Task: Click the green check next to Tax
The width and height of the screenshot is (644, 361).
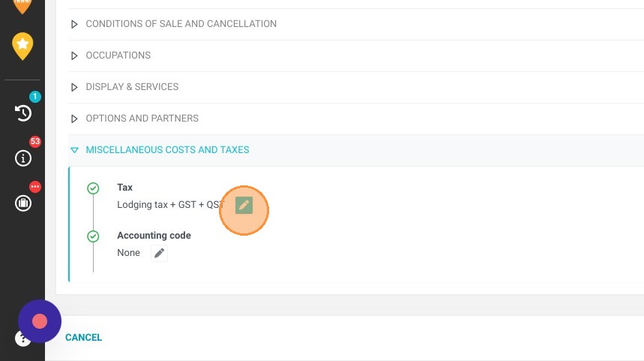Action: pyautogui.click(x=93, y=188)
